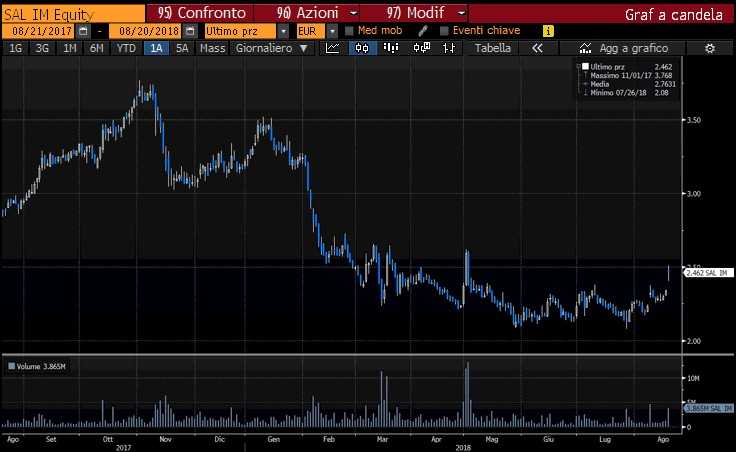
Task: Collapse panel with double chevron icon
Action: click(537, 48)
